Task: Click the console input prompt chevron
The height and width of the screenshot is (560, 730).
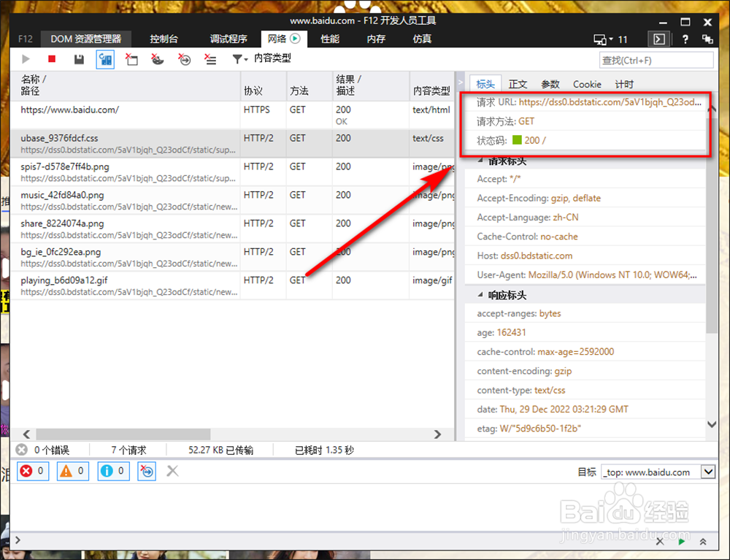Action: point(18,540)
